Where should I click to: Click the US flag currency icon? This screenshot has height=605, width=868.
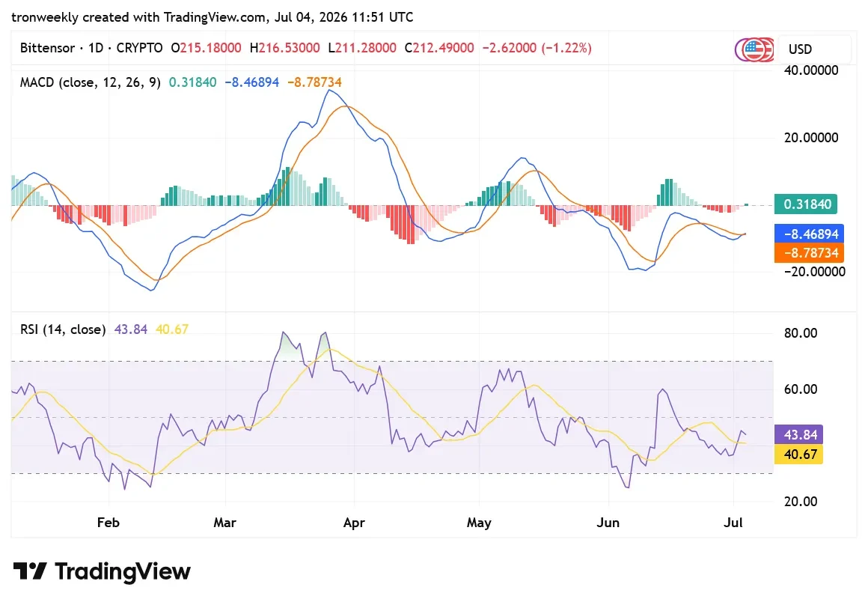754,49
